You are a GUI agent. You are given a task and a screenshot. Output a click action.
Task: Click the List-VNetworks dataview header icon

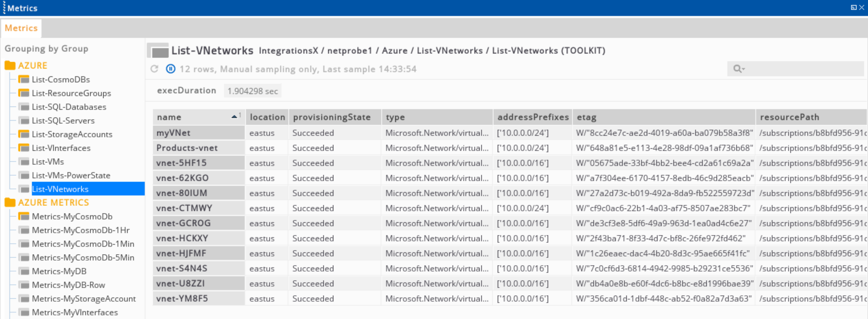[x=158, y=51]
